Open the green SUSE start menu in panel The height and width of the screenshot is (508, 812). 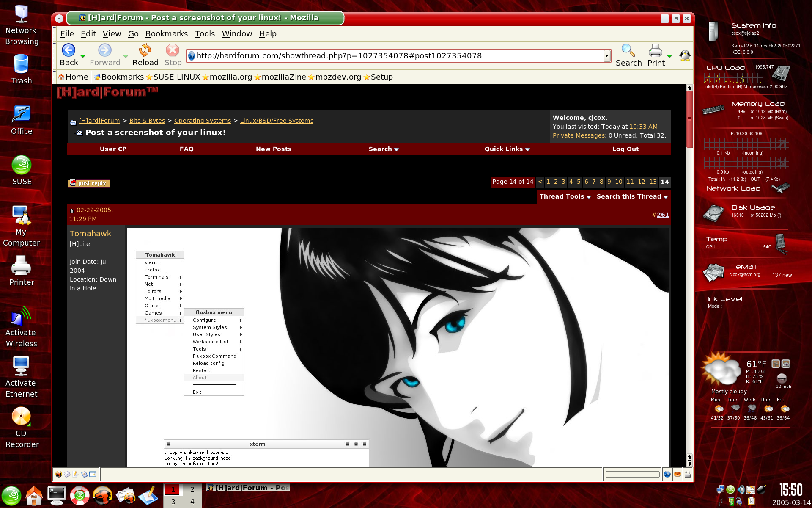coord(12,496)
